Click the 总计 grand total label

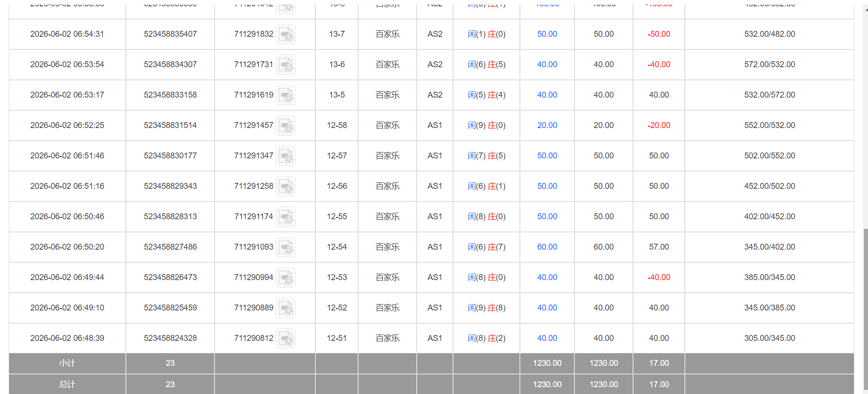(x=67, y=384)
